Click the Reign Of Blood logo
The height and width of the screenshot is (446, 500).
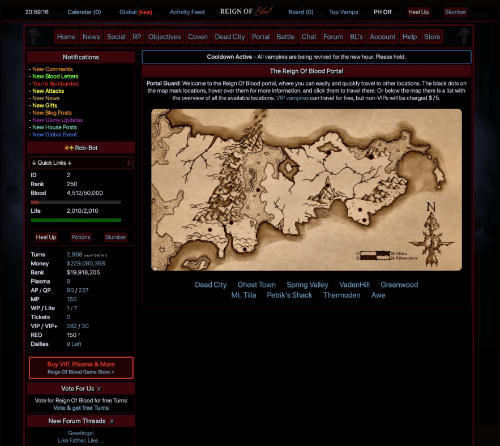click(246, 11)
